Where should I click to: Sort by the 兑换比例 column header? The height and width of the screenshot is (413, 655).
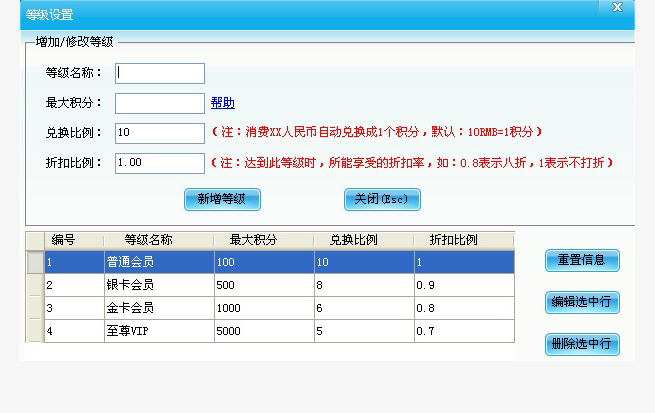[x=353, y=240]
